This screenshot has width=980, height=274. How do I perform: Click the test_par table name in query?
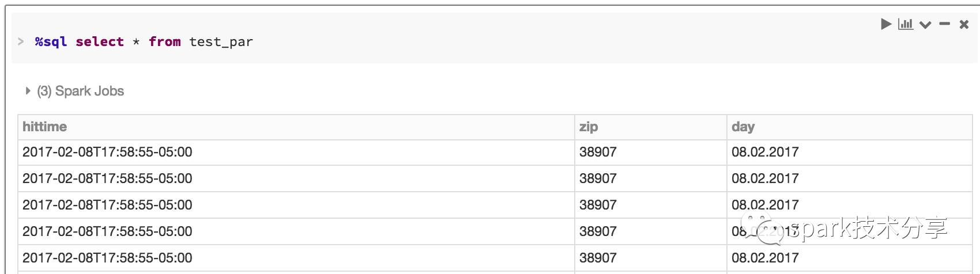(221, 42)
